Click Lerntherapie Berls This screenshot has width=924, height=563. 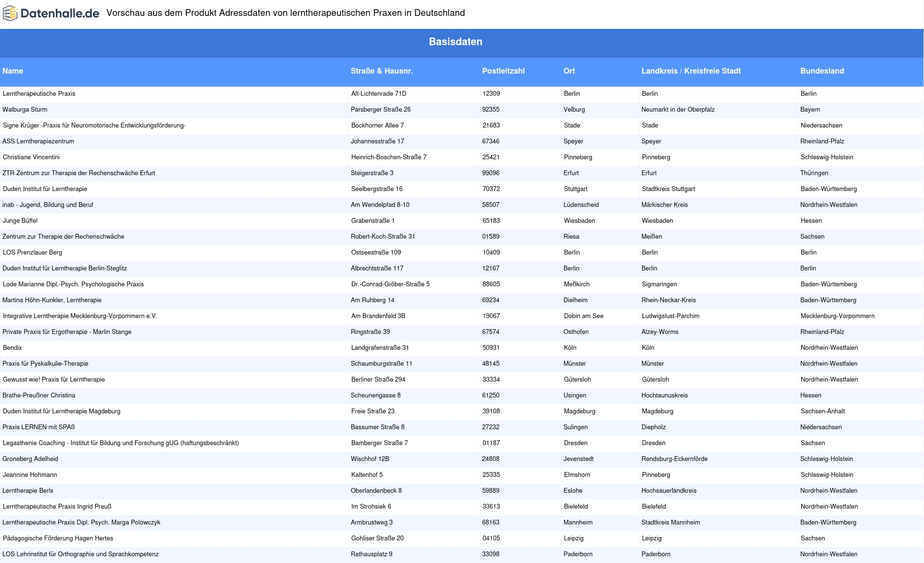pyautogui.click(x=28, y=491)
